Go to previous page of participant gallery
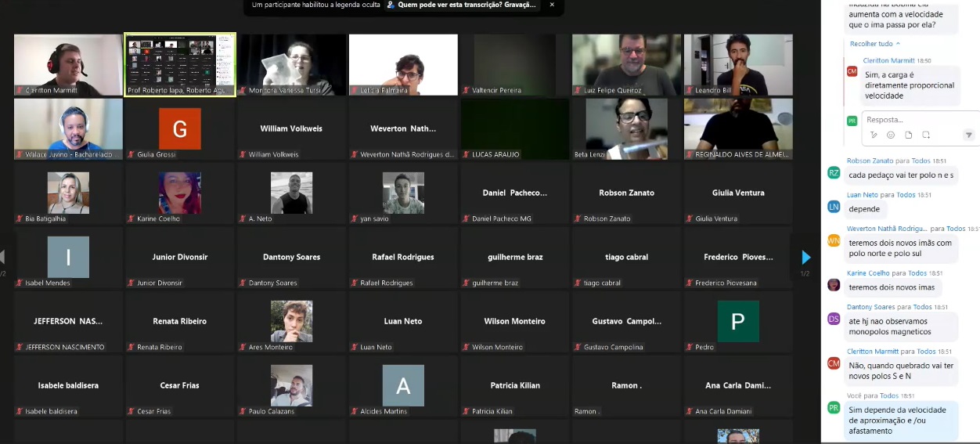The image size is (980, 444). pos(3,257)
